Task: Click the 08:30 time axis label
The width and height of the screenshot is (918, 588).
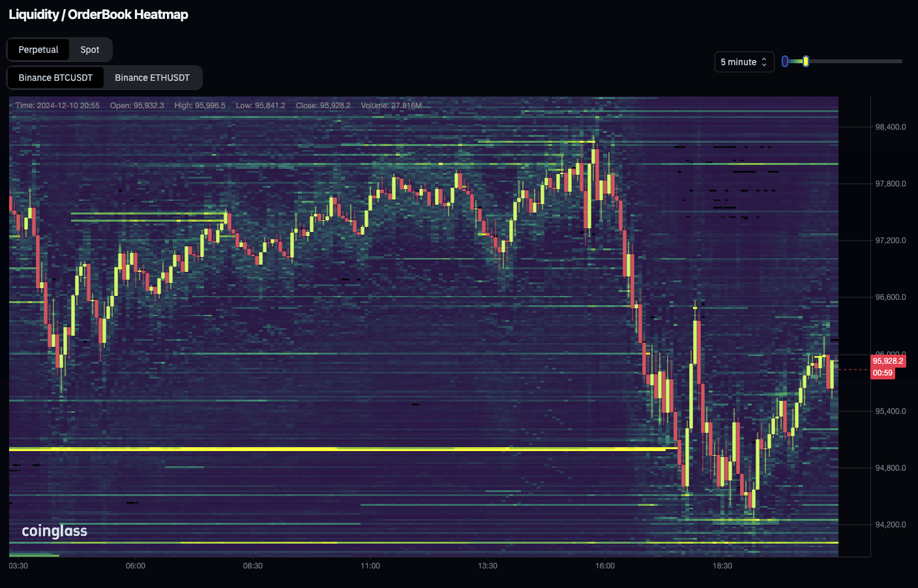Action: click(x=253, y=566)
